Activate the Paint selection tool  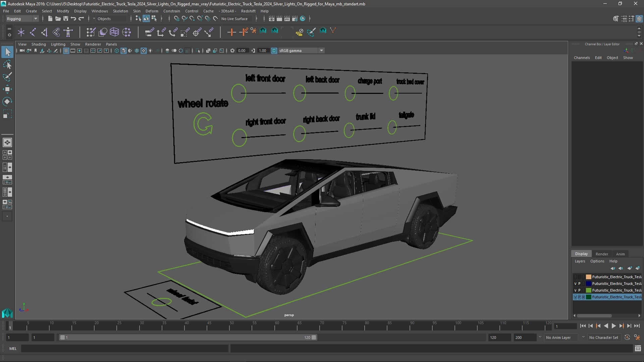click(x=7, y=77)
